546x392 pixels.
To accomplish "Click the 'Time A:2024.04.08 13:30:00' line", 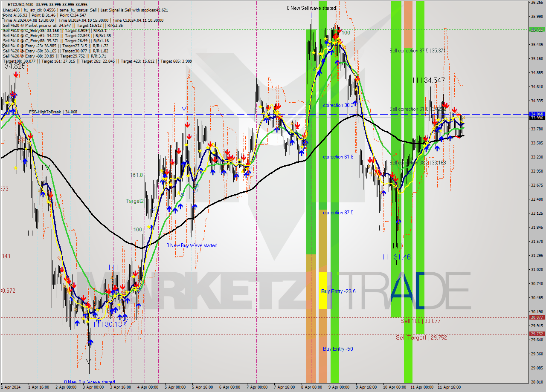I will (x=83, y=20).
